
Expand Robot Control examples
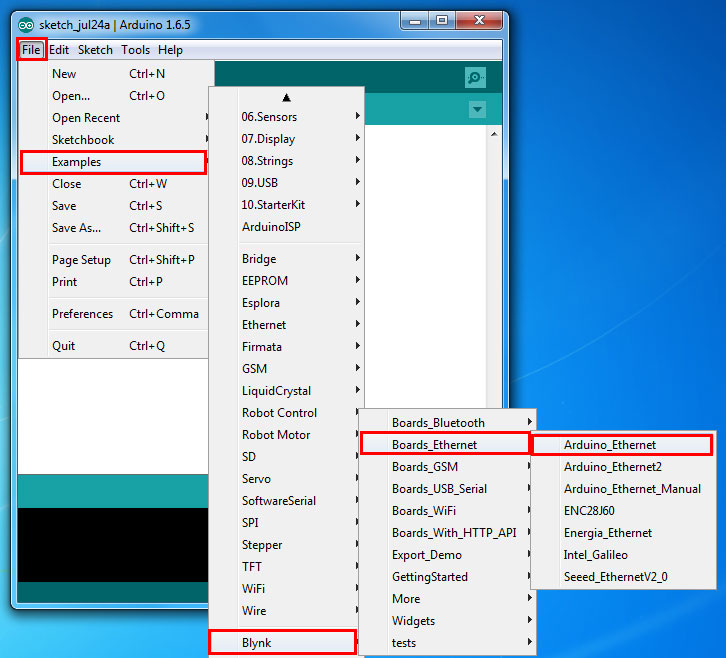(285, 413)
